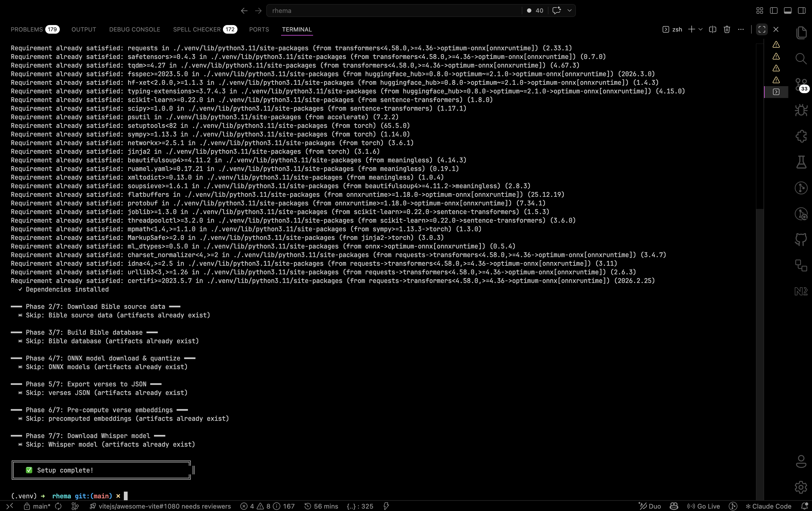Toggle maximized panel size button
The image size is (812, 511).
coord(762,29)
